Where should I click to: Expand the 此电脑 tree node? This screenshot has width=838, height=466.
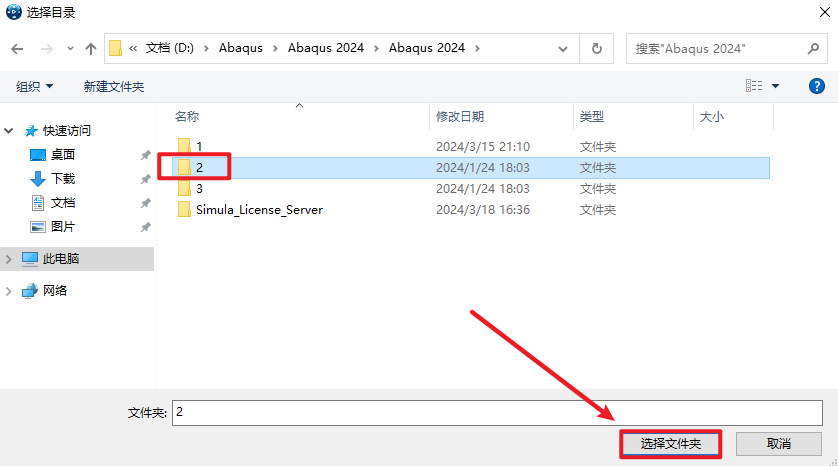tap(10, 259)
